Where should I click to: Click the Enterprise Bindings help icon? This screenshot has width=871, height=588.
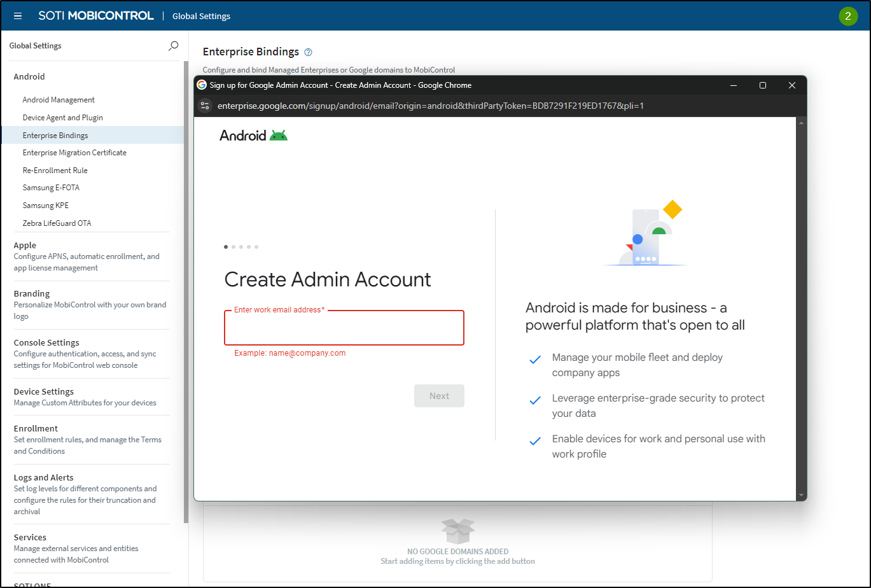[x=309, y=52]
